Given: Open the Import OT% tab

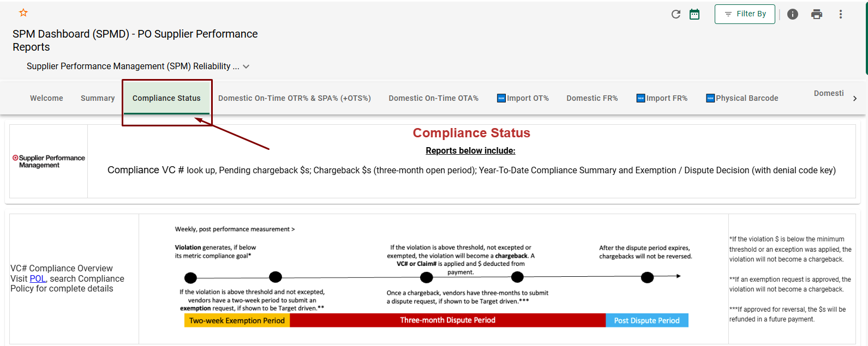Looking at the screenshot, I should [523, 98].
